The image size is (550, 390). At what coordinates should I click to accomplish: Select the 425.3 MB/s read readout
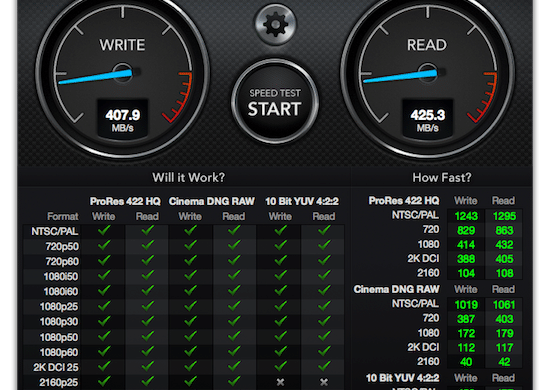pos(428,120)
